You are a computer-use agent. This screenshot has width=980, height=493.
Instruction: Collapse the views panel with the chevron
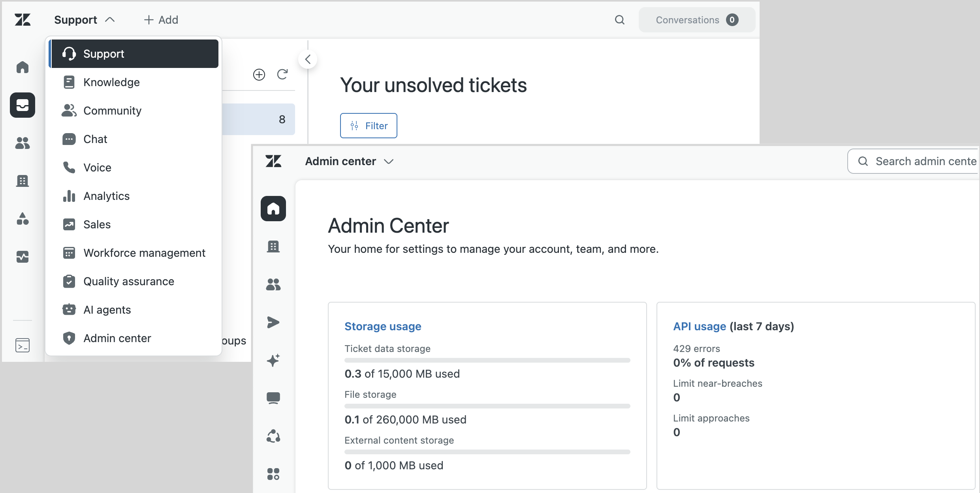(308, 60)
